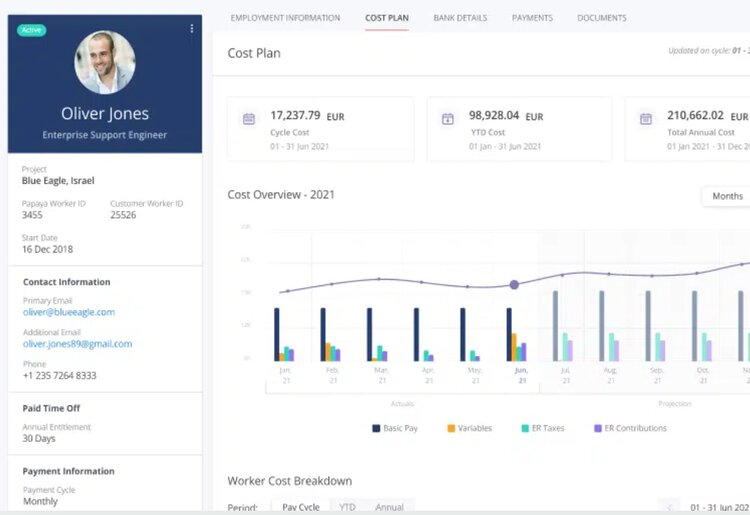This screenshot has height=515, width=750.
Task: Select YTD period in Worker Cost Breakdown
Action: (x=347, y=507)
